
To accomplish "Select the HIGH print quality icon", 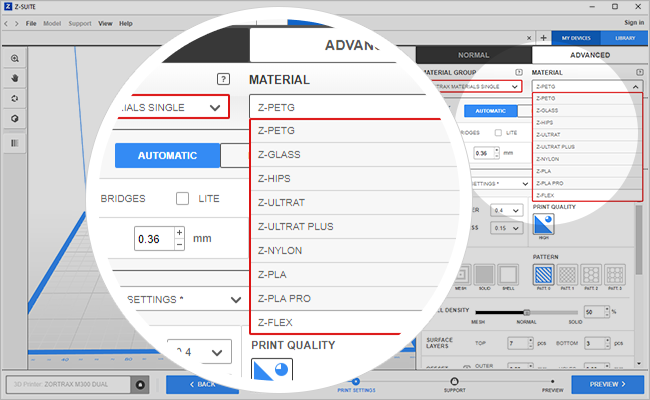I will point(543,224).
